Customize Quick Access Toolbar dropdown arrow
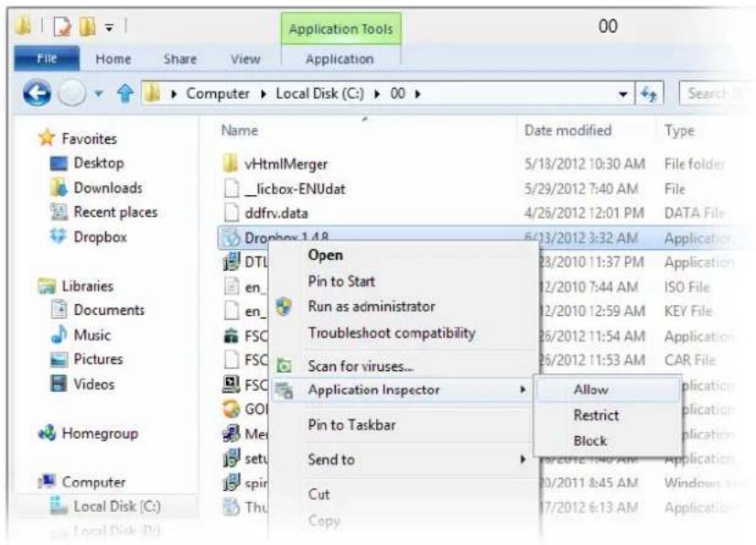Screen dimensions: 756x545 110,28
